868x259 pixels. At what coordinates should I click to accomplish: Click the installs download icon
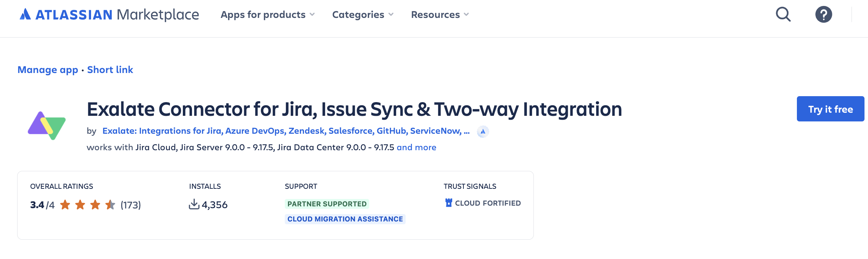coord(194,204)
